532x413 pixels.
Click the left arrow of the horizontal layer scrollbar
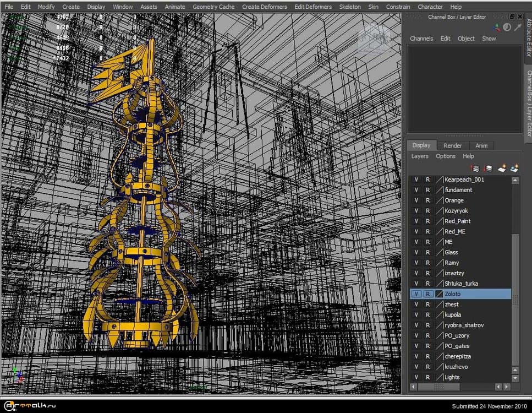(x=413, y=387)
